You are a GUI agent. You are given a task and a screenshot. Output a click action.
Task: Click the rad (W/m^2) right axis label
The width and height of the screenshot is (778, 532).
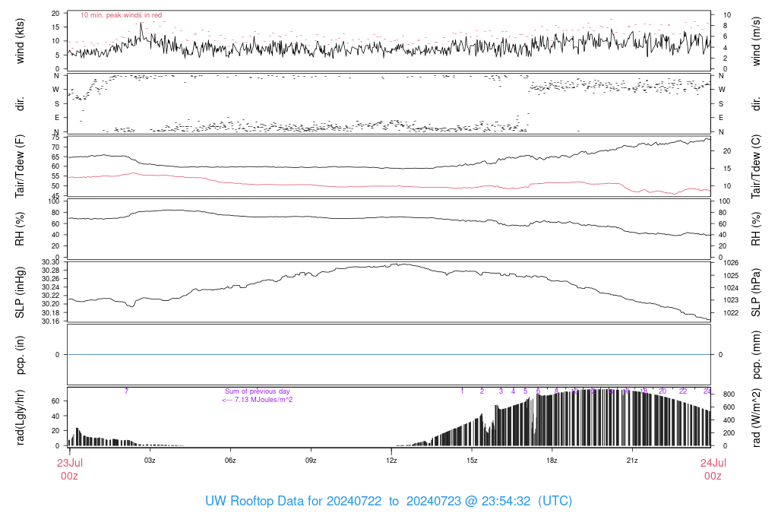pos(757,417)
